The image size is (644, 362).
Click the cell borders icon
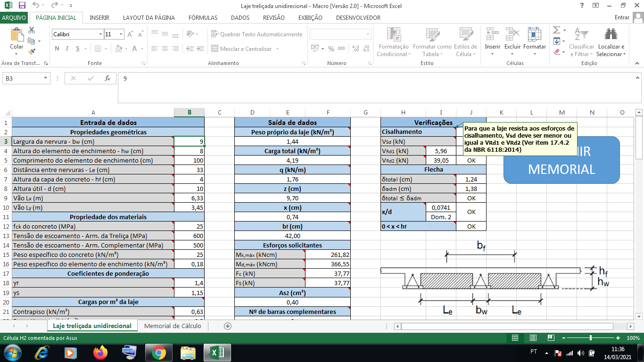pos(99,49)
